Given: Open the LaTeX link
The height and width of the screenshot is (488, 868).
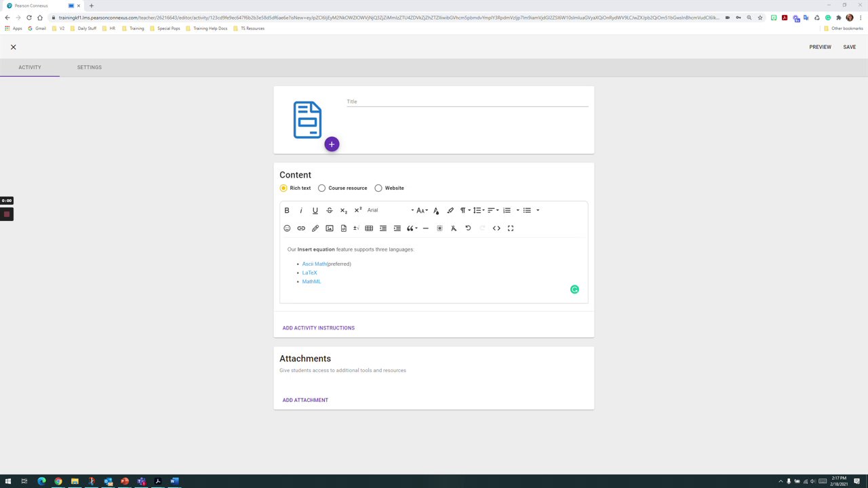Looking at the screenshot, I should click(x=309, y=272).
